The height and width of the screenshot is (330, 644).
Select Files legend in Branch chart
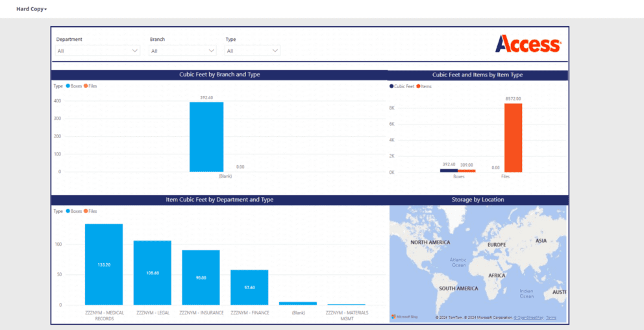tap(91, 86)
